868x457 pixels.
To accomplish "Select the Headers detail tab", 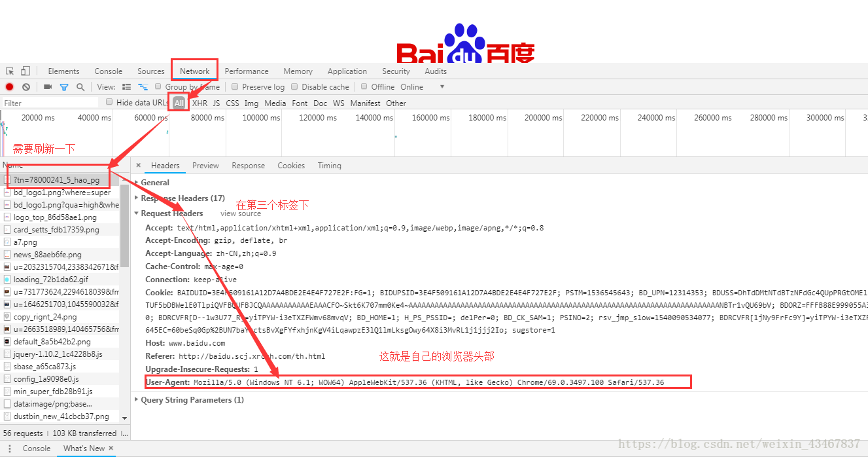I will (x=165, y=166).
